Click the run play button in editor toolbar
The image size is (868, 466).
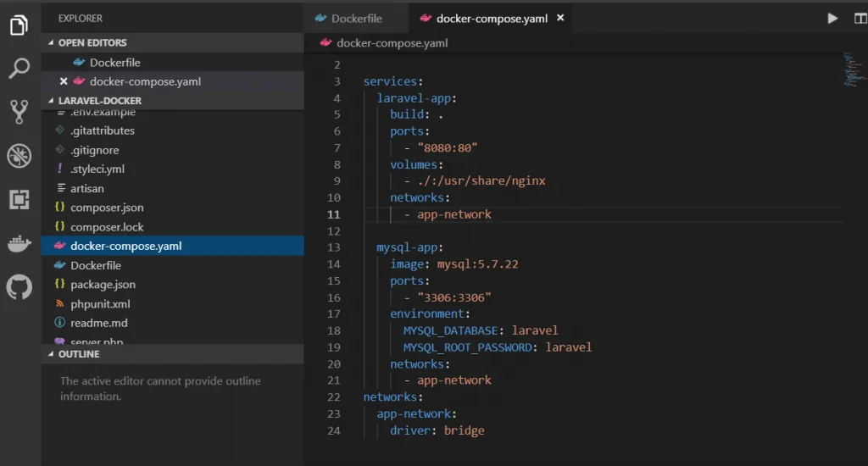click(832, 19)
